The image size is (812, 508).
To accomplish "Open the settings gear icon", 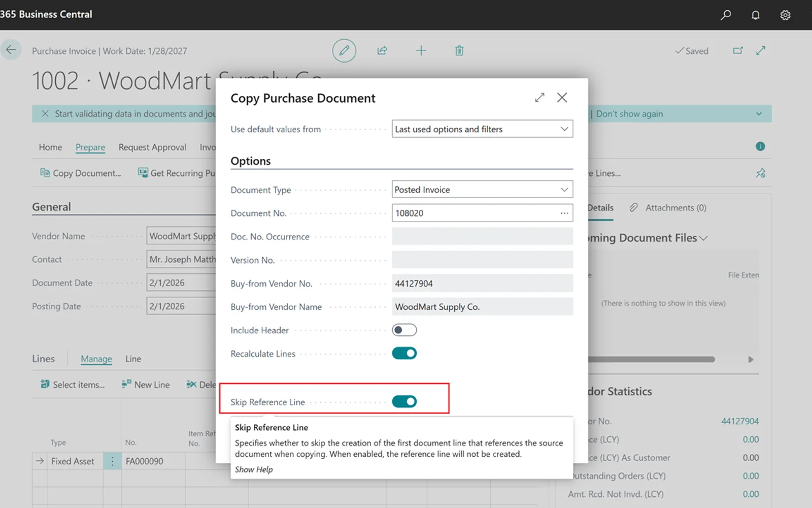I will (x=785, y=15).
